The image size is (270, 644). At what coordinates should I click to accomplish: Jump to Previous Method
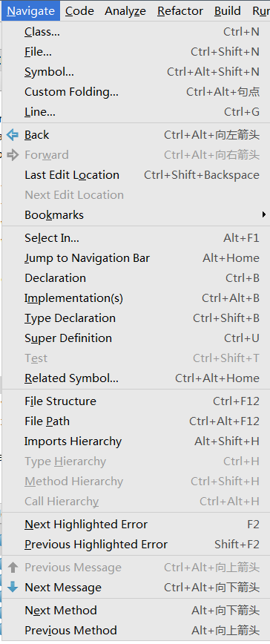[x=135, y=631]
